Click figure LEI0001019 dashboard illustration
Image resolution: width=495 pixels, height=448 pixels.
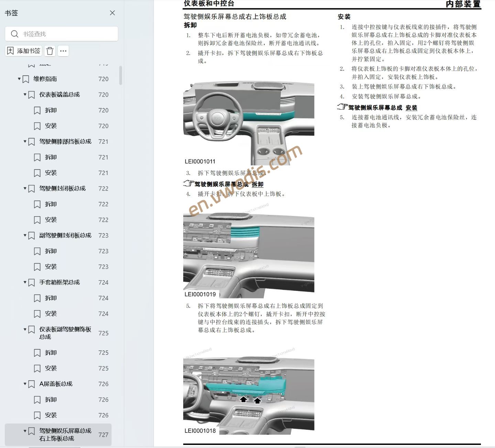point(249,255)
